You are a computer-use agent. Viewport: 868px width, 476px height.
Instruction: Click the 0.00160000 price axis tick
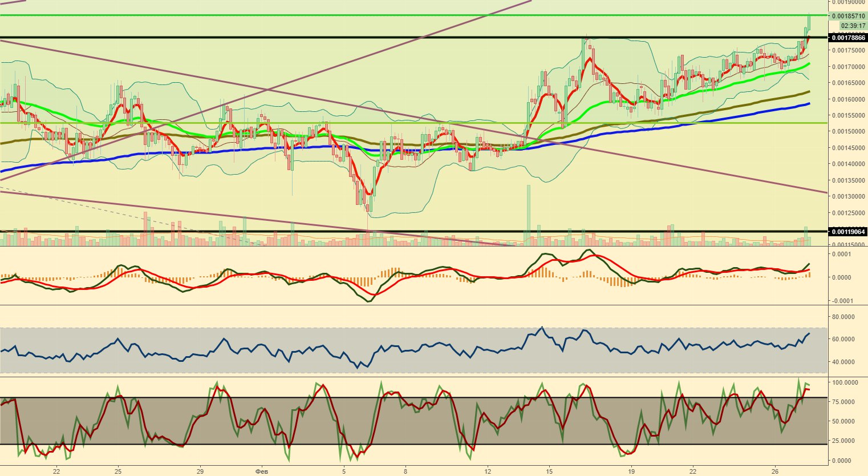click(x=849, y=99)
